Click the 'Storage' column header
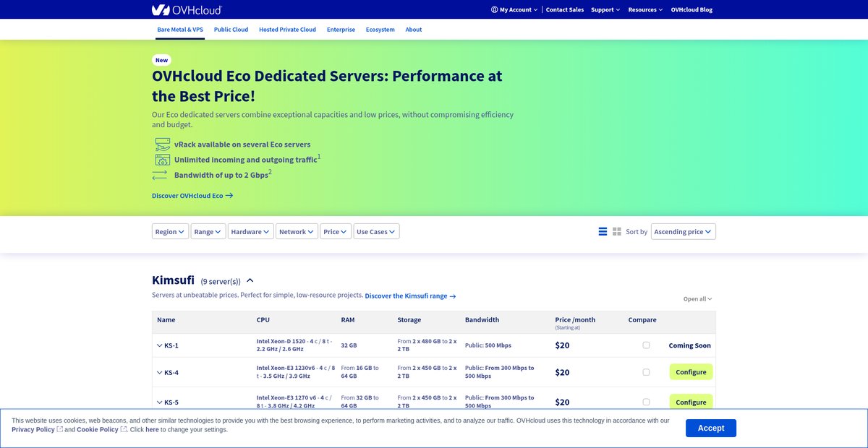This screenshot has width=868, height=448. point(409,319)
